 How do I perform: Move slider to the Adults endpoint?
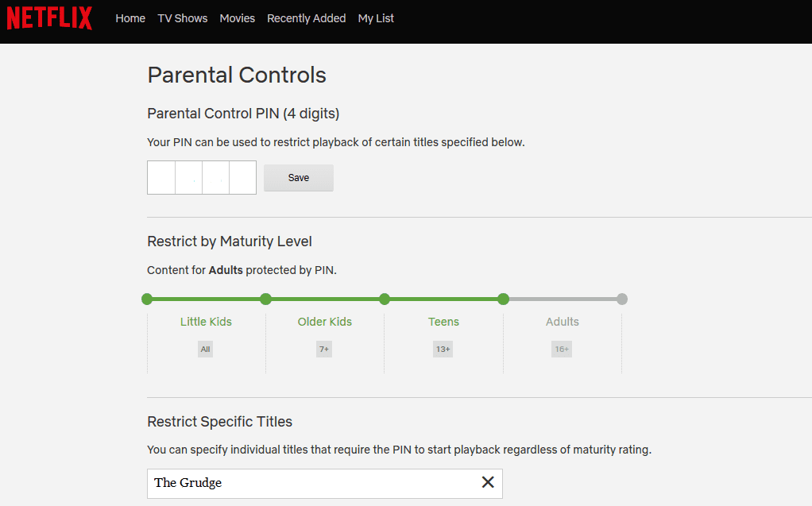point(622,299)
